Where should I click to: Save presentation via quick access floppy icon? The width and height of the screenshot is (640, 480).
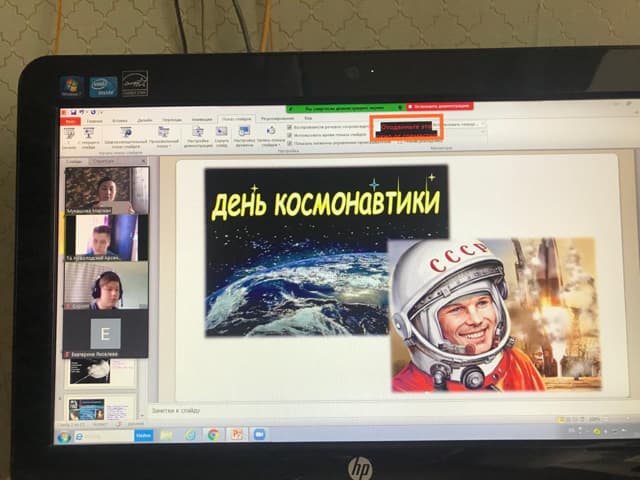tap(74, 112)
